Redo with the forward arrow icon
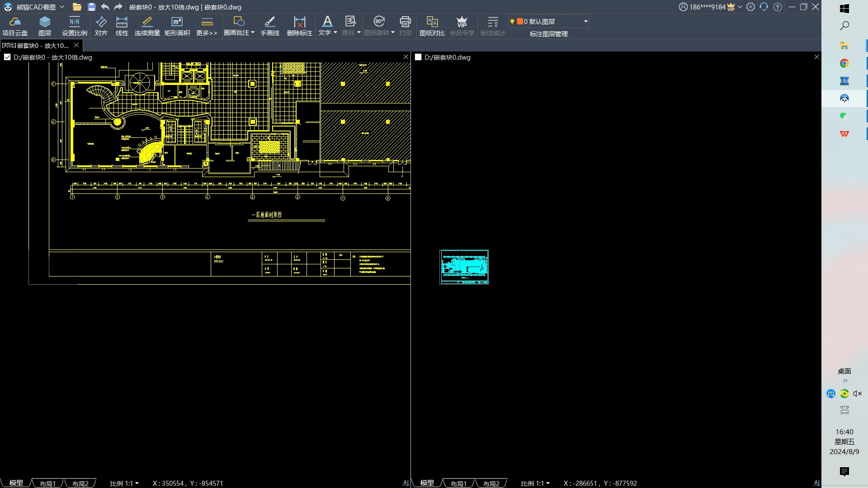The height and width of the screenshot is (488, 868). tap(118, 7)
